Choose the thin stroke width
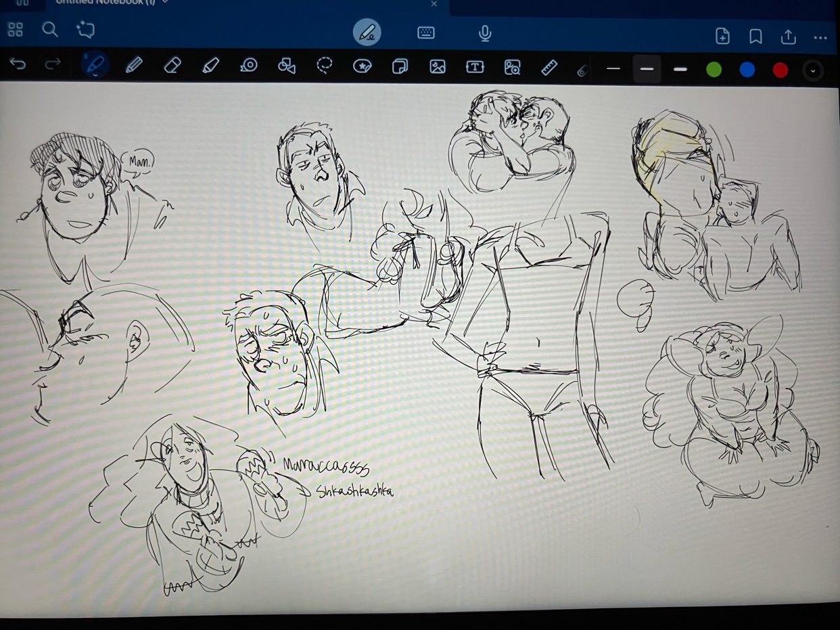The height and width of the screenshot is (630, 840). pos(613,69)
